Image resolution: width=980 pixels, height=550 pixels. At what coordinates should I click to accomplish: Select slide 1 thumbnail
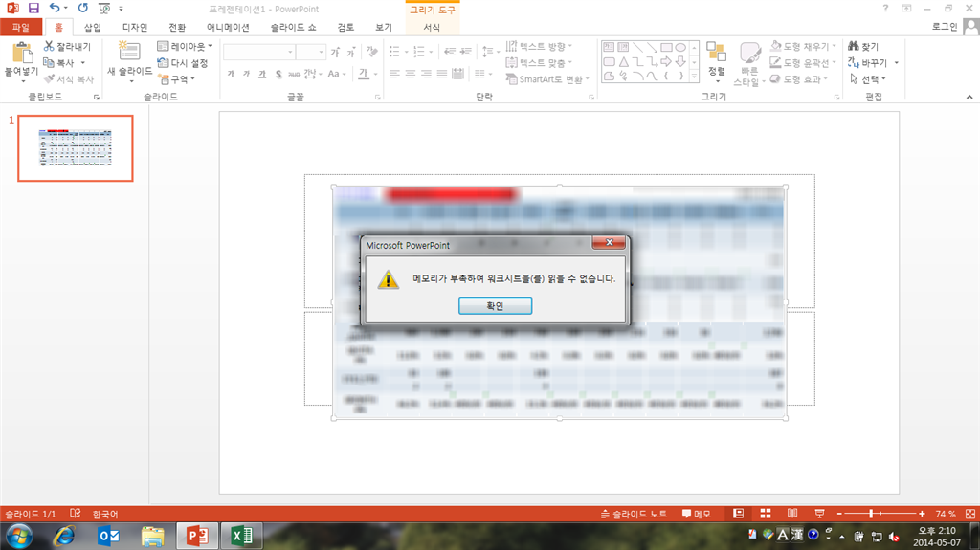tap(76, 148)
